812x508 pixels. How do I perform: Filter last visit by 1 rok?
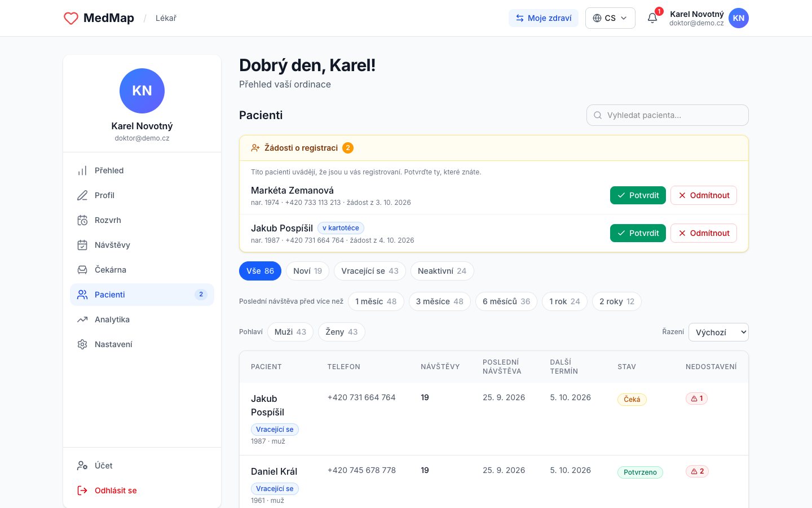click(565, 301)
